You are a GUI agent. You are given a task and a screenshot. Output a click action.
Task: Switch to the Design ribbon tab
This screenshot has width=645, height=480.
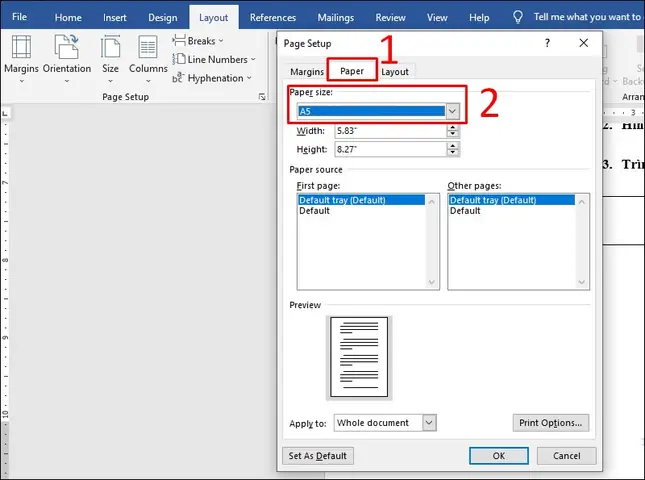[162, 17]
